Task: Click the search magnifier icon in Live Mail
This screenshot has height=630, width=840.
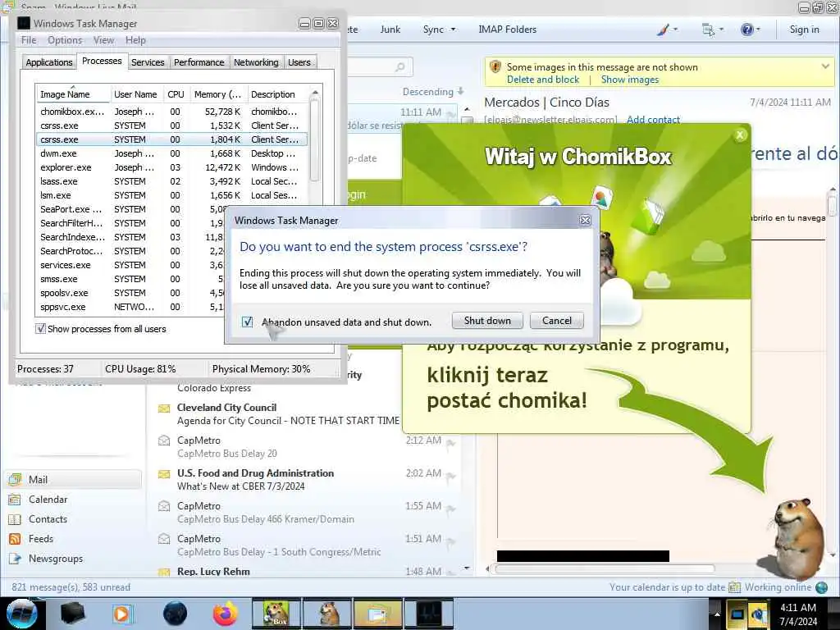Action: pos(399,67)
